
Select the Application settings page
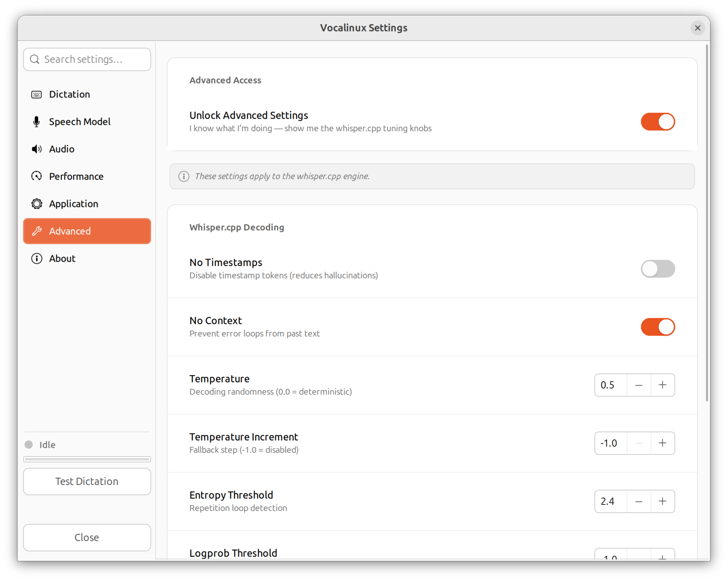[x=87, y=204]
